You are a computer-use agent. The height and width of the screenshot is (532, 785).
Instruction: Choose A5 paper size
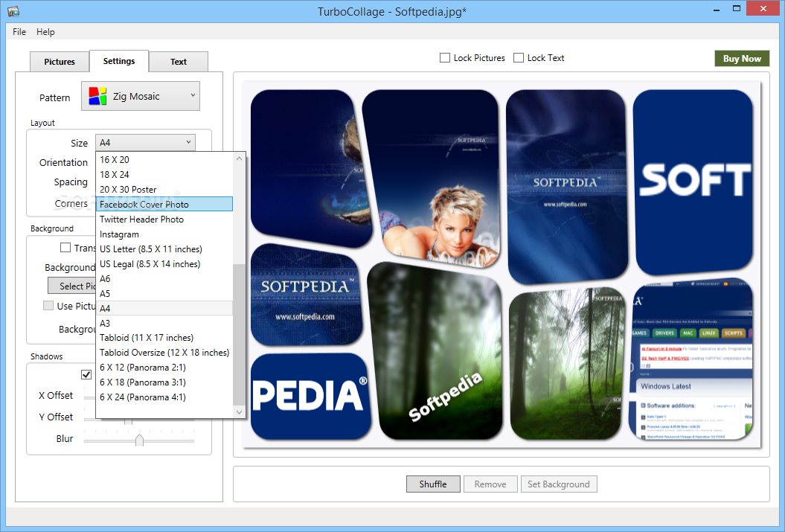(164, 293)
